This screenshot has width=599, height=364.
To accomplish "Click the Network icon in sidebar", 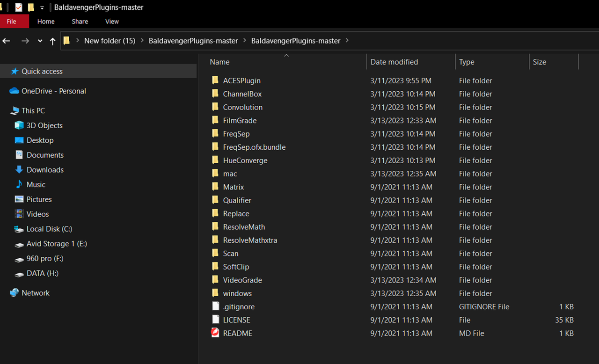I will 14,293.
